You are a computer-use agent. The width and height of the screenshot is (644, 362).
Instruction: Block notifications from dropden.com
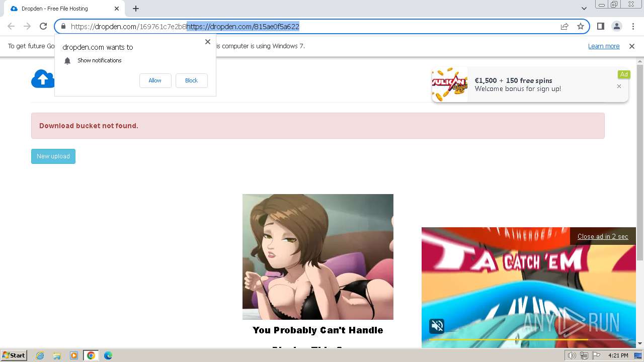(x=191, y=80)
